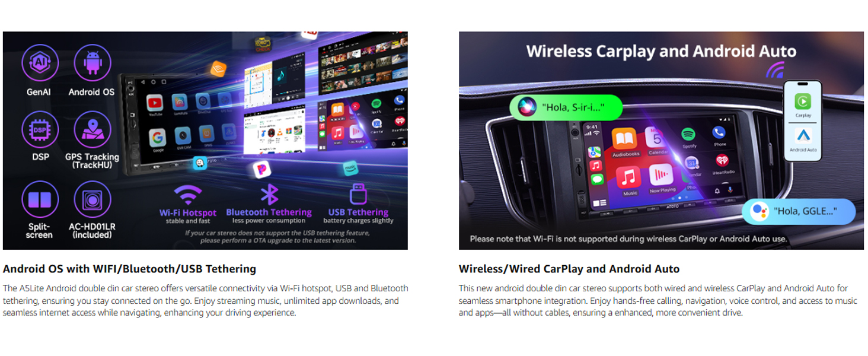Select the Bluetooth Tethering icon
The height and width of the screenshot is (356, 868).
coord(270,195)
